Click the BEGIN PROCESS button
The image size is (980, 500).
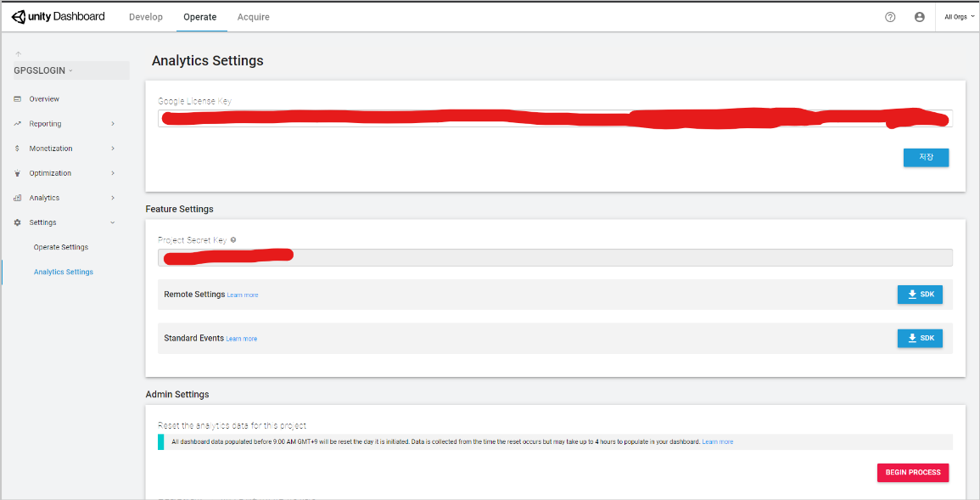pyautogui.click(x=913, y=473)
